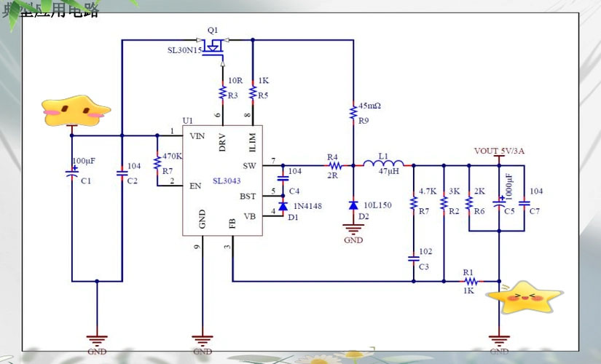Select the R2 resistor symbol
This screenshot has height=364, width=601.
click(444, 203)
